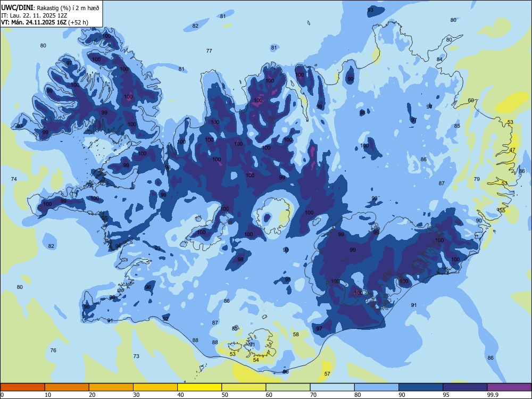The width and height of the screenshot is (532, 399).
Task: Click the light green 60–70 legend swatch
Action: coord(288,387)
